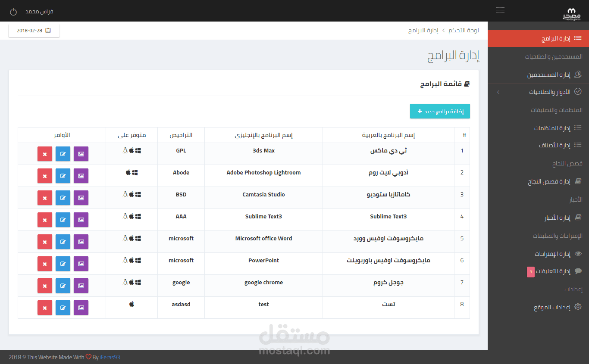Edit the Camtasia Studio entry
This screenshot has width=589, height=364.
(x=63, y=198)
